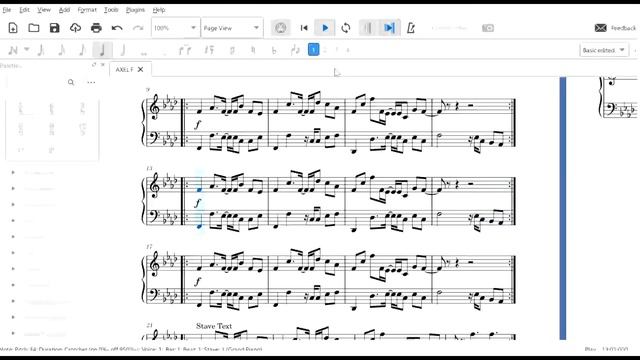The width and height of the screenshot is (640, 360).
Task: Toggle note input mode
Action: (13, 50)
